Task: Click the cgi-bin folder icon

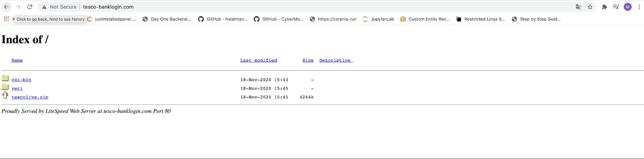Action: tap(5, 78)
